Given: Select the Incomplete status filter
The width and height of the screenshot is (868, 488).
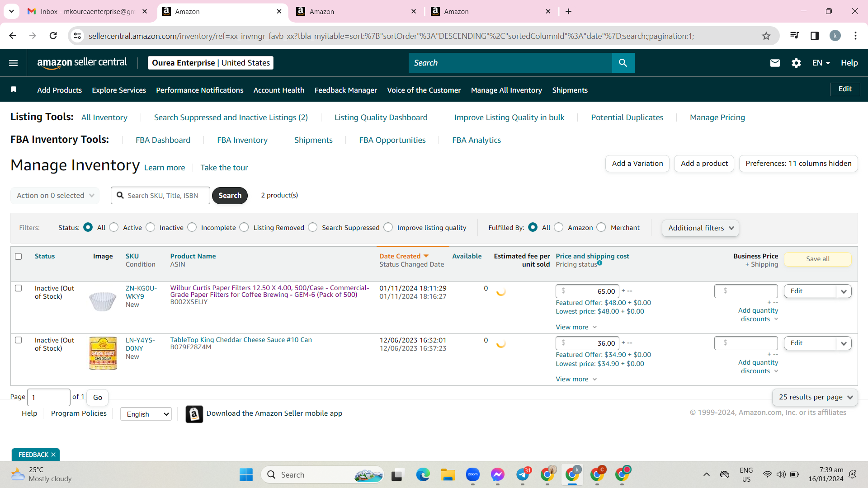Looking at the screenshot, I should pos(192,227).
